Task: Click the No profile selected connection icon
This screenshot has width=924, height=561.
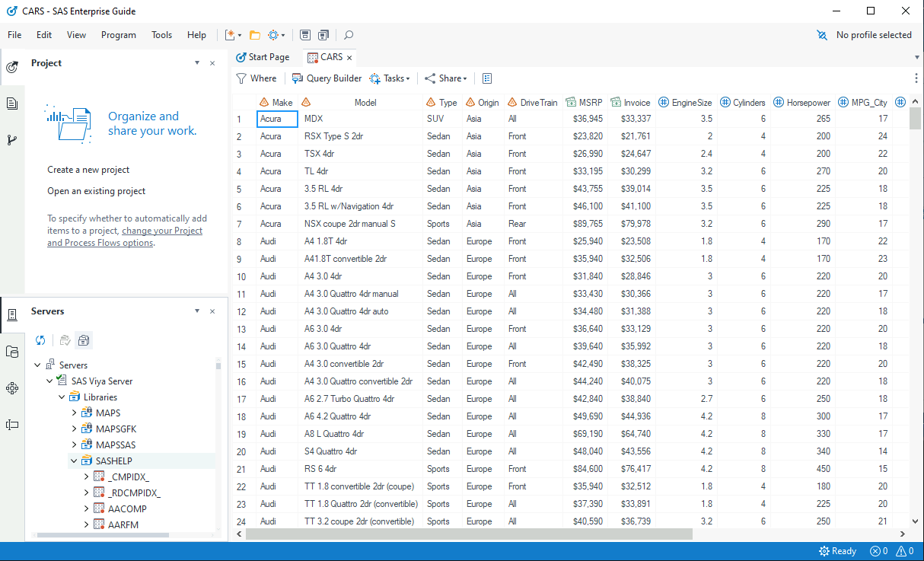Action: [822, 35]
